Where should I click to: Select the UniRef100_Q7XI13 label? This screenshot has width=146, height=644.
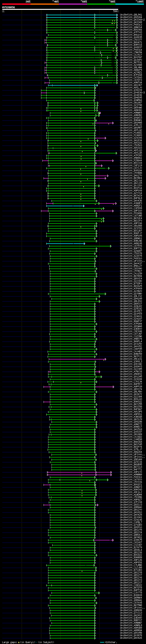tap(131, 613)
